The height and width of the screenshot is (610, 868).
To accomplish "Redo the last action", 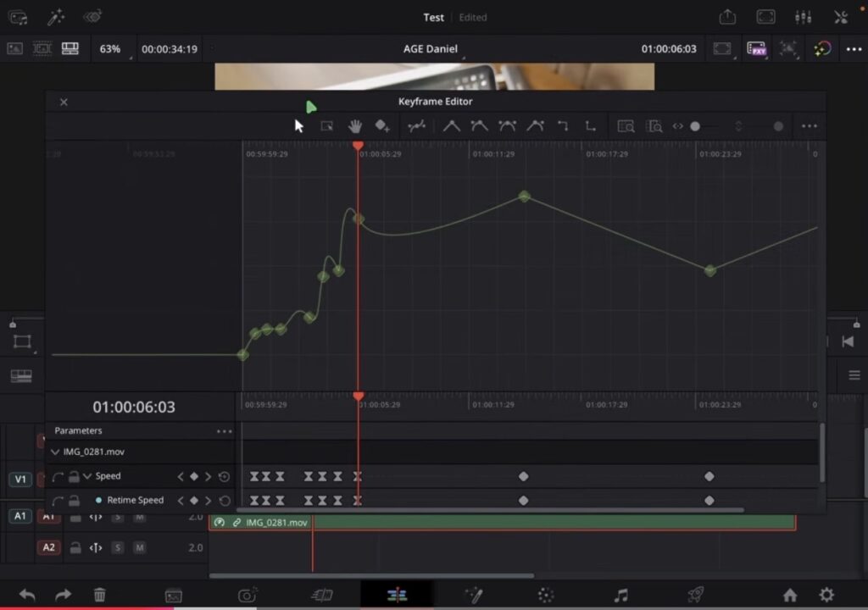I will pos(63,595).
